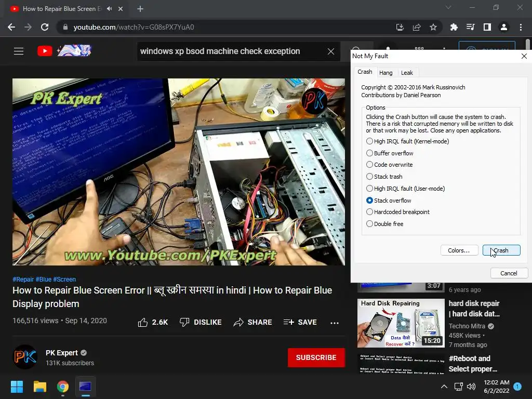Open the Techno Mitra channel name

click(467, 326)
